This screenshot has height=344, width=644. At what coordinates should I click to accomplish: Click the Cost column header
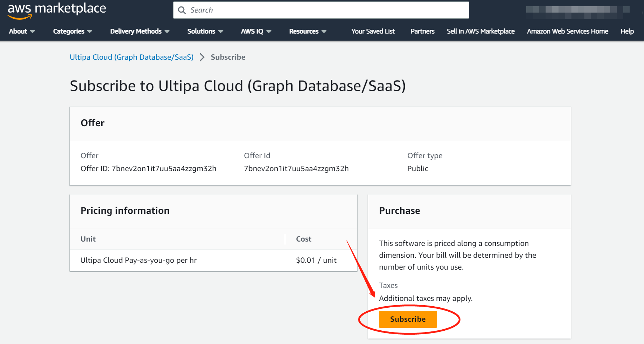[304, 239]
